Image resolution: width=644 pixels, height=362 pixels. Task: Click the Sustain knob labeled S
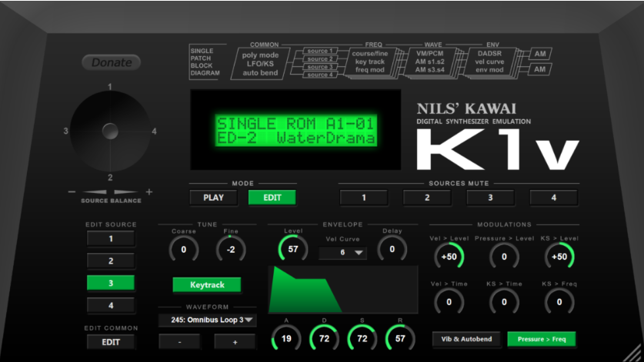coord(362,339)
